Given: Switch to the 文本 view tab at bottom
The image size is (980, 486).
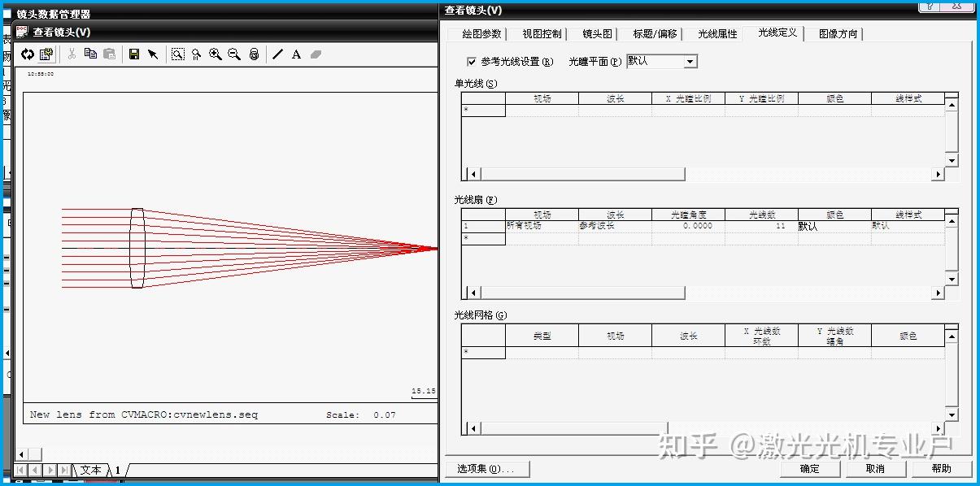Looking at the screenshot, I should [x=90, y=470].
